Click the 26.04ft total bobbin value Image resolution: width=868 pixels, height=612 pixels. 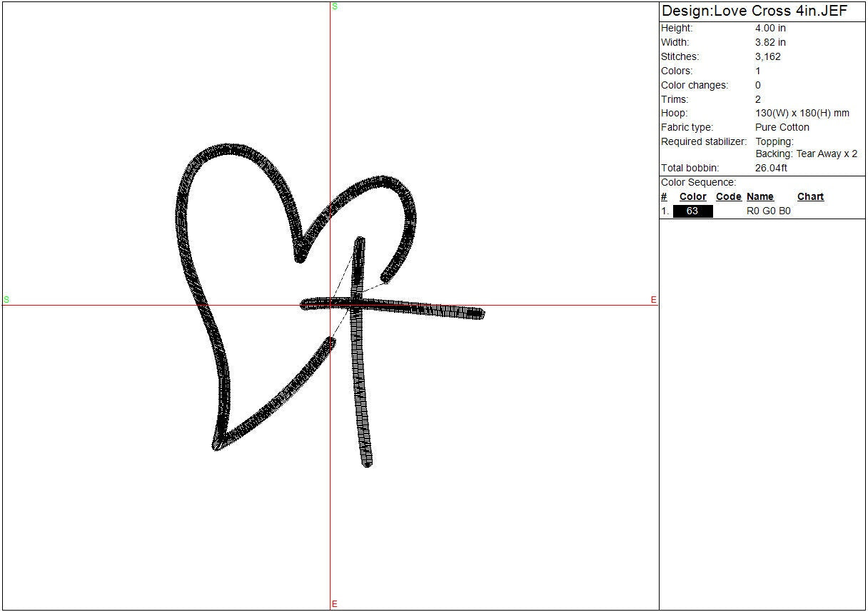(771, 169)
